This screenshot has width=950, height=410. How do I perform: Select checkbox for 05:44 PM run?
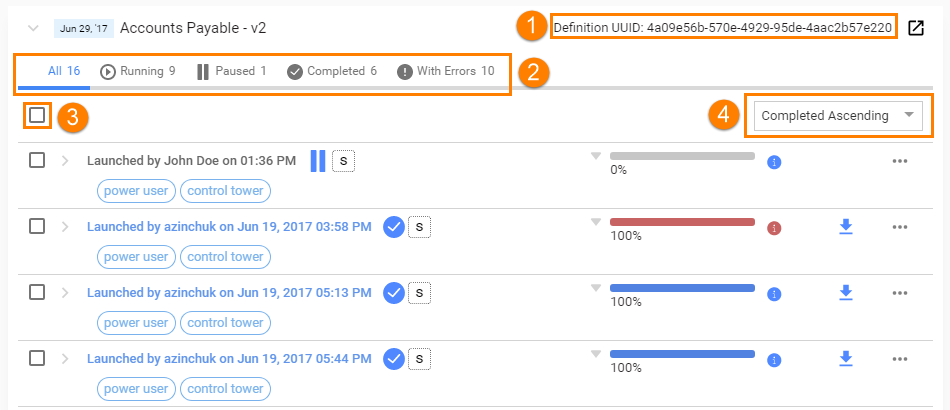[37, 359]
